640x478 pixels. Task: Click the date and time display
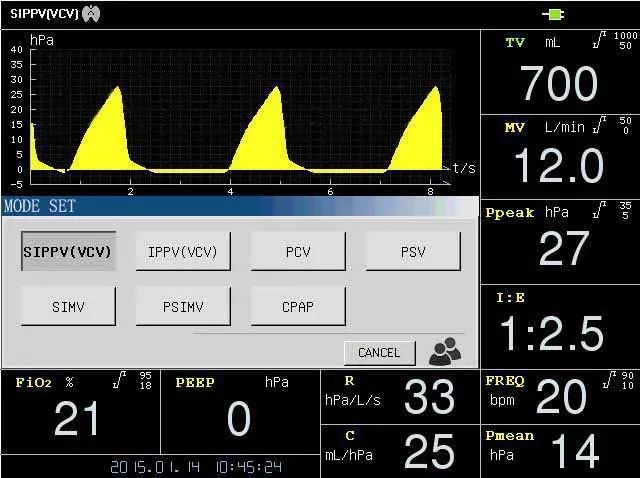click(x=195, y=467)
